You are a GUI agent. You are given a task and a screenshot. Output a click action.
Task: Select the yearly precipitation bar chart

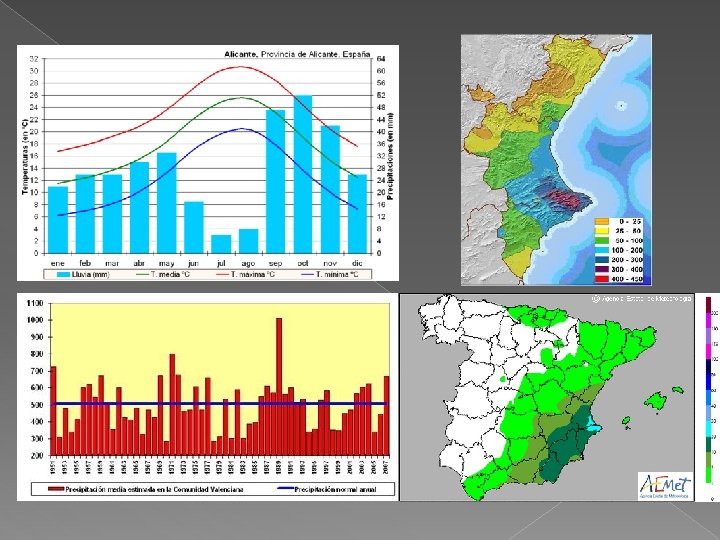pos(208,397)
